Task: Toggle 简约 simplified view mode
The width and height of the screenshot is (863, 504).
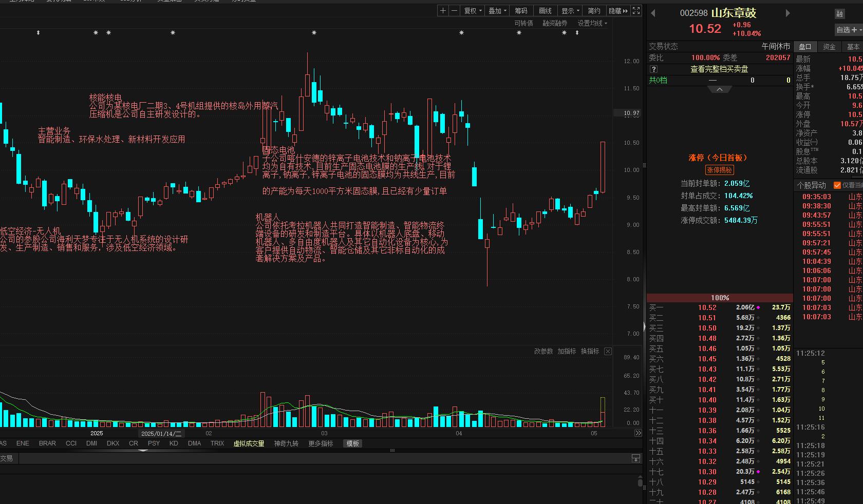Action: point(594,11)
